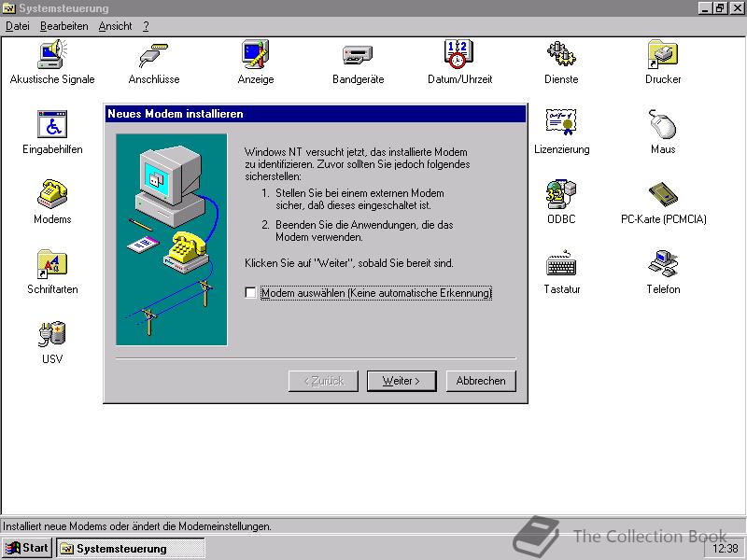This screenshot has width=747, height=560.
Task: Click the modem wizard illustration image
Action: 172,239
